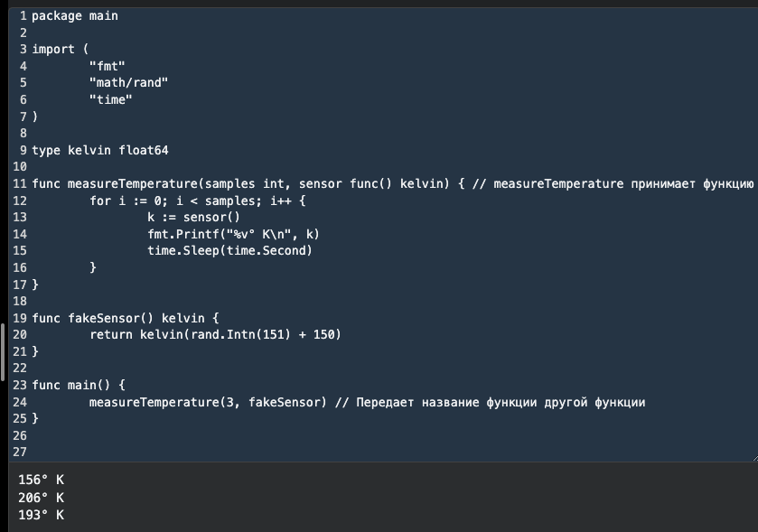Click the textarea resize handle at bottom-right
This screenshot has height=532, width=758.
pos(753,457)
